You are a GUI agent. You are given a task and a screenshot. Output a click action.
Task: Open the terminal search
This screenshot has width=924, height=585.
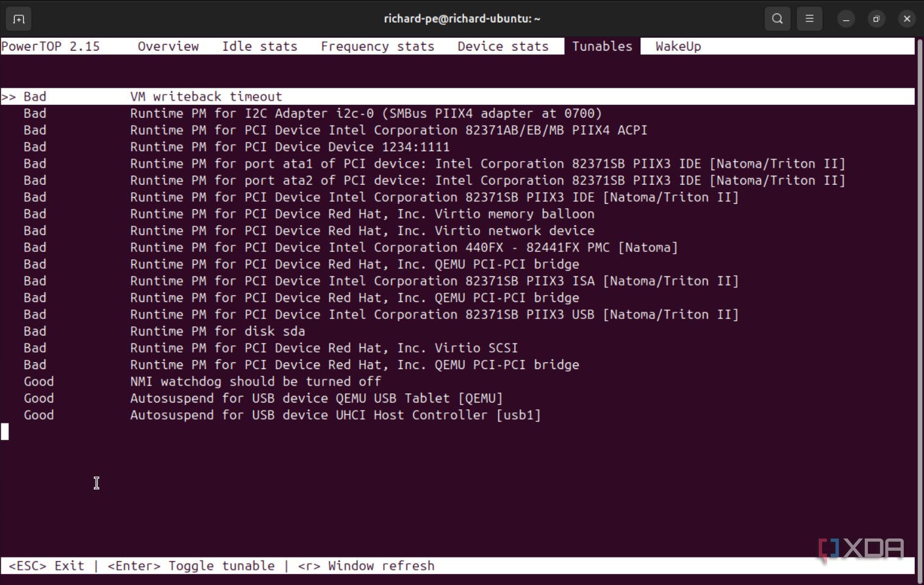[777, 19]
